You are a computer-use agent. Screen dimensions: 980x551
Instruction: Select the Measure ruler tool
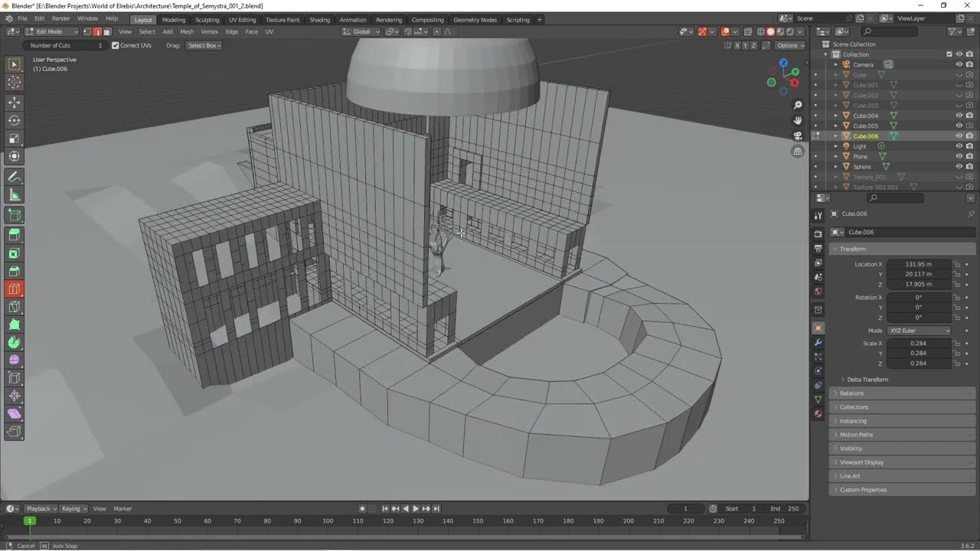15,195
